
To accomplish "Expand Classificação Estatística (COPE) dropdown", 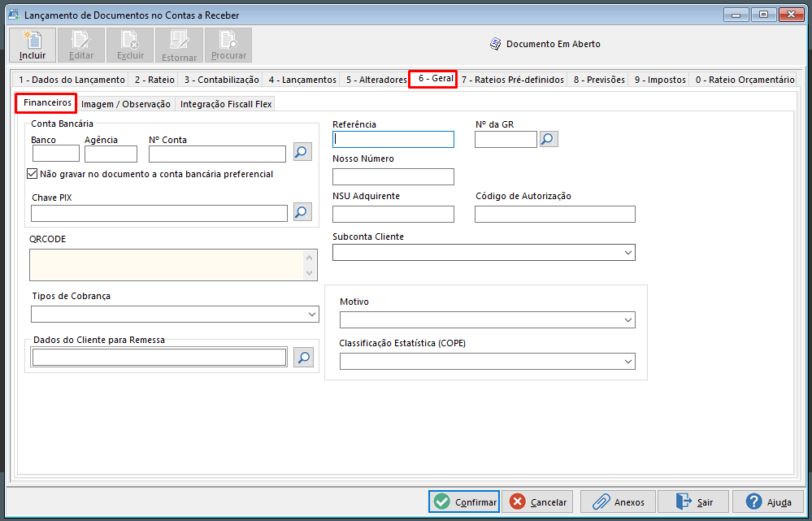I will [627, 362].
